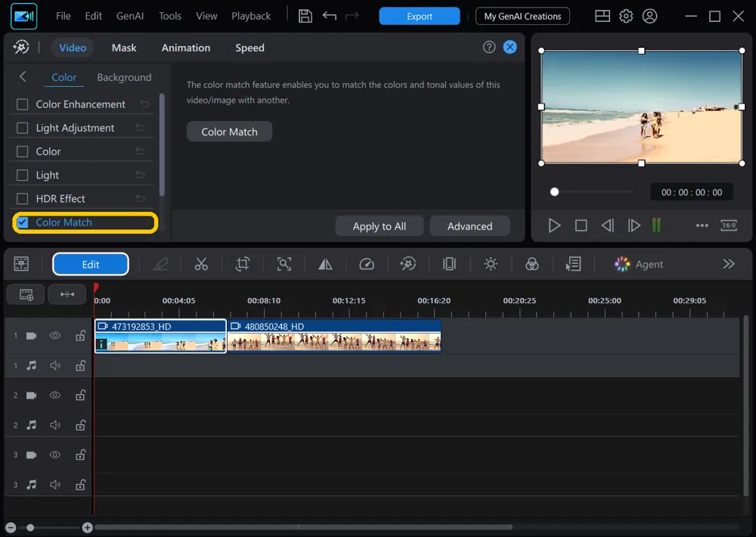Screen dimensions: 756x537
Task: Lock video track 3
Action: (81, 455)
